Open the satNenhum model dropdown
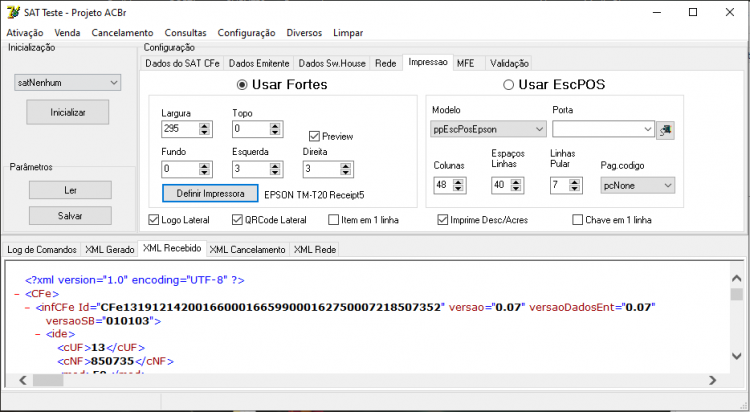 coord(67,83)
